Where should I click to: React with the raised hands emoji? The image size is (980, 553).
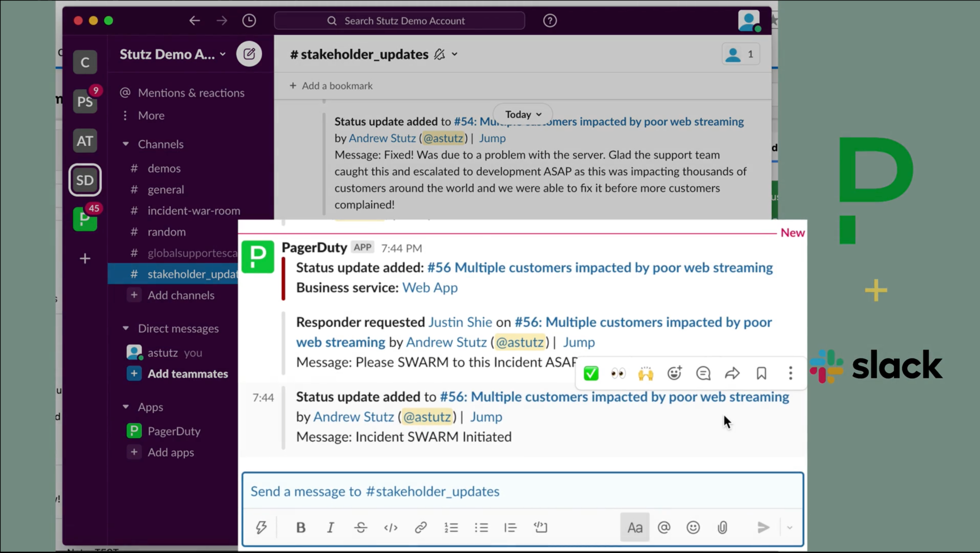(x=646, y=373)
